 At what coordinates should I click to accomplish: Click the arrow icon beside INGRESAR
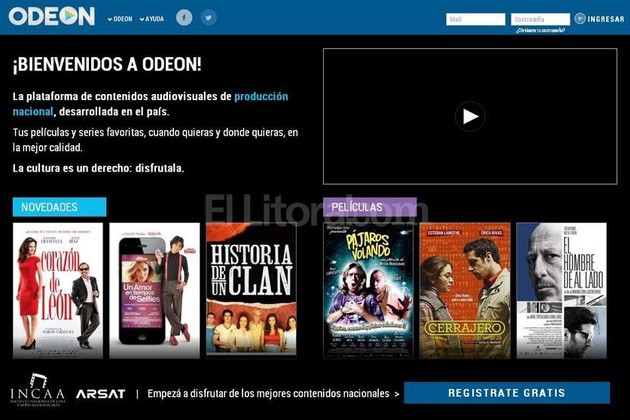[580, 18]
